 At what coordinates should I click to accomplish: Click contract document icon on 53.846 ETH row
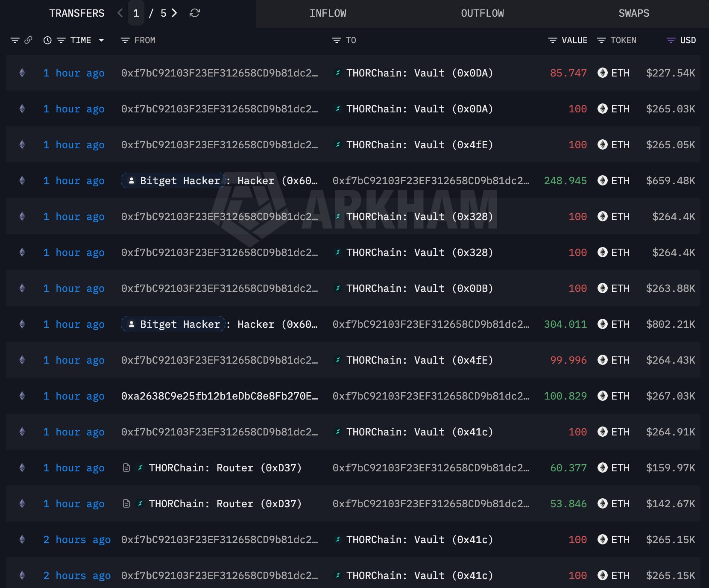(126, 503)
